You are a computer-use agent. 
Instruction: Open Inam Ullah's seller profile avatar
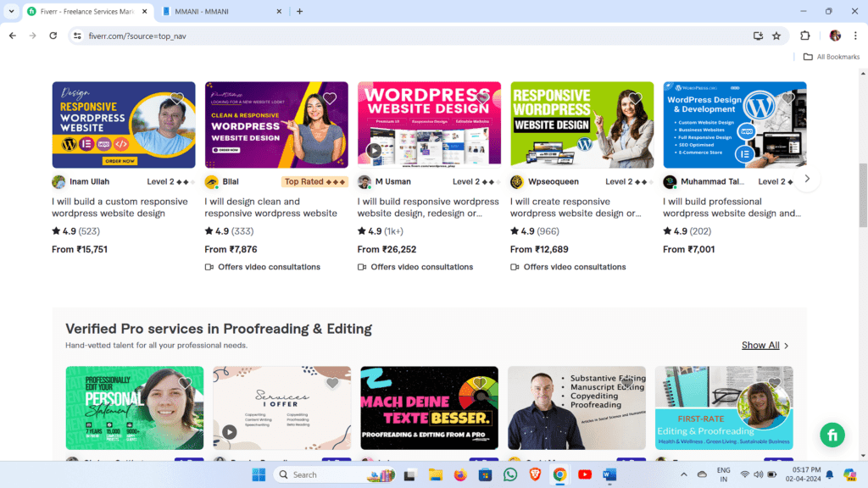(58, 182)
